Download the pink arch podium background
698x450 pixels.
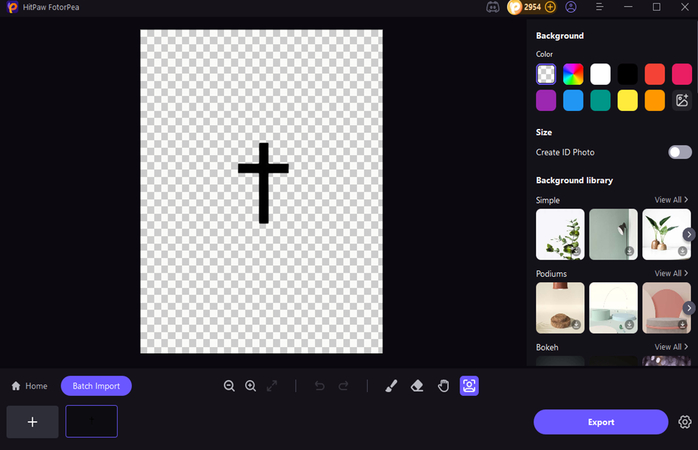click(x=682, y=325)
